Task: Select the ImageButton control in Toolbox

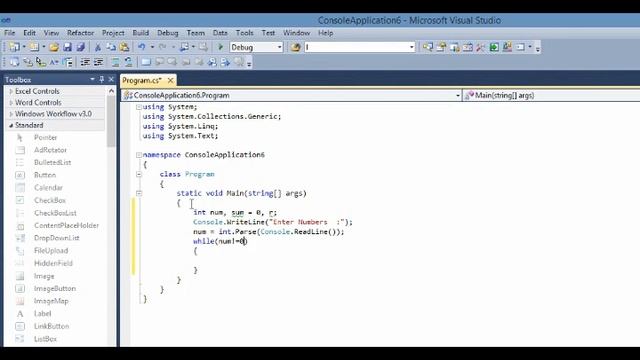Action: (x=56, y=289)
